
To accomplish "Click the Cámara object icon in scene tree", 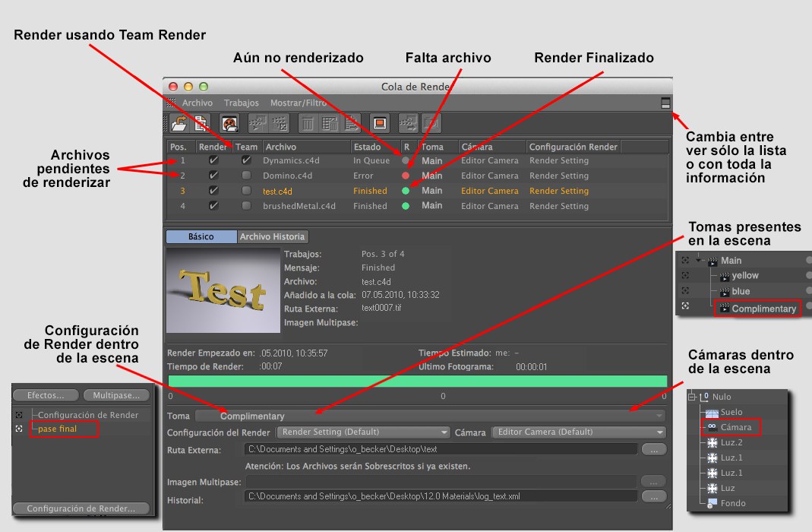I will tap(712, 428).
